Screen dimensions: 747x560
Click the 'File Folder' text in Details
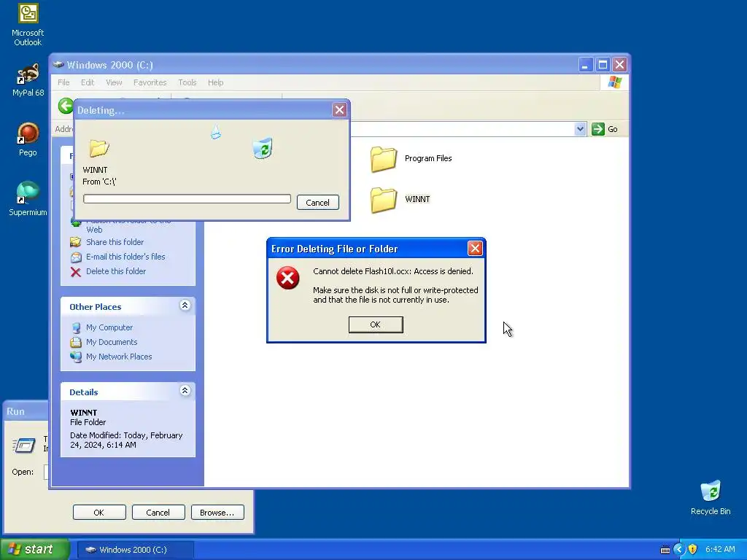(x=88, y=422)
